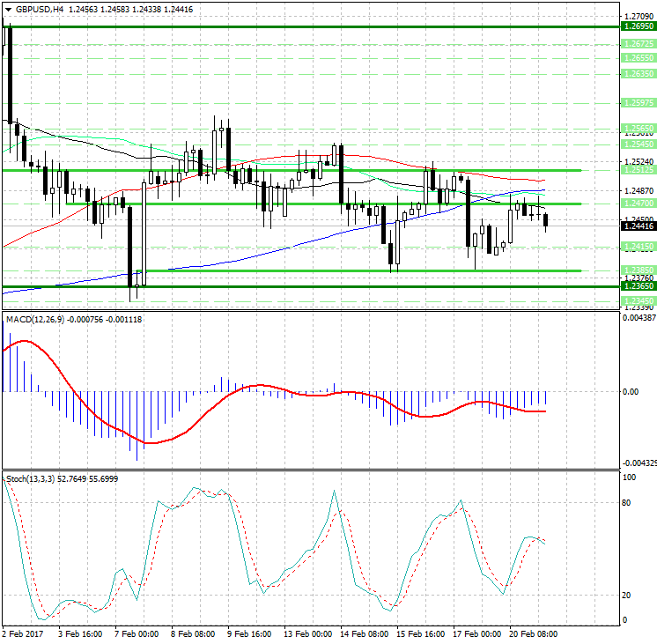Select the 7 Feb 00:00 time axis label
This screenshot has width=657, height=644.
136,633
